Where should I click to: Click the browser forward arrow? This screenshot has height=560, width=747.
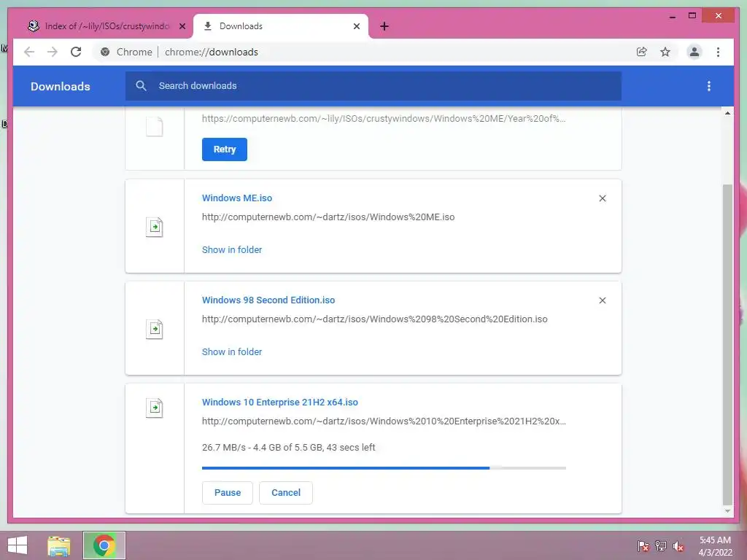(53, 52)
